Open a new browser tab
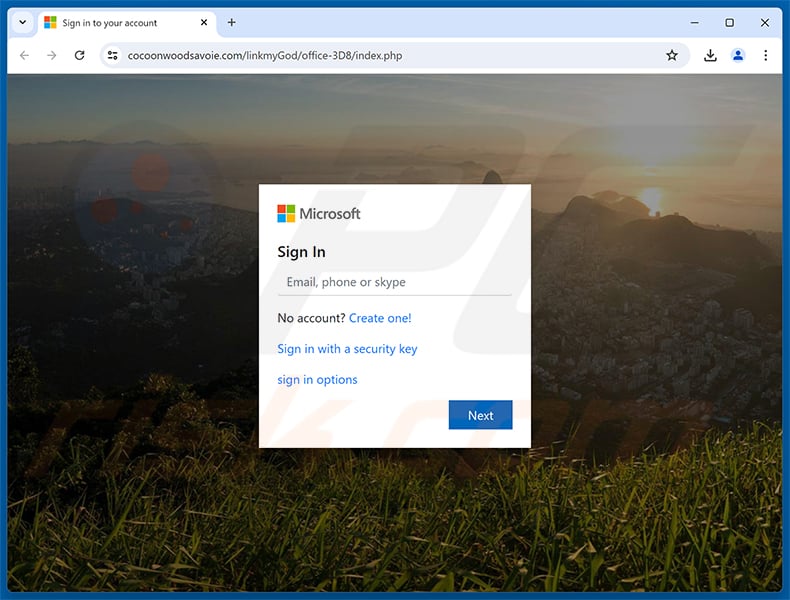Viewport: 790px width, 600px height. 232,23
